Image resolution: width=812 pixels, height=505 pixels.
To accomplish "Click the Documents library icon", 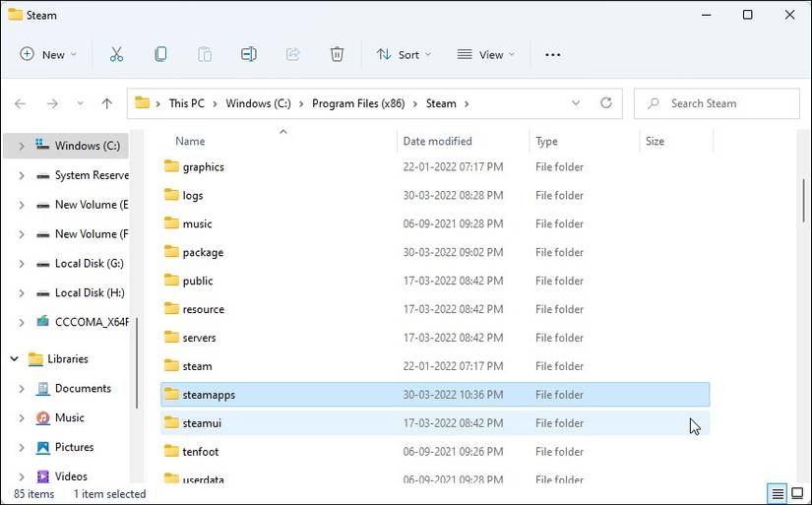I will [42, 389].
